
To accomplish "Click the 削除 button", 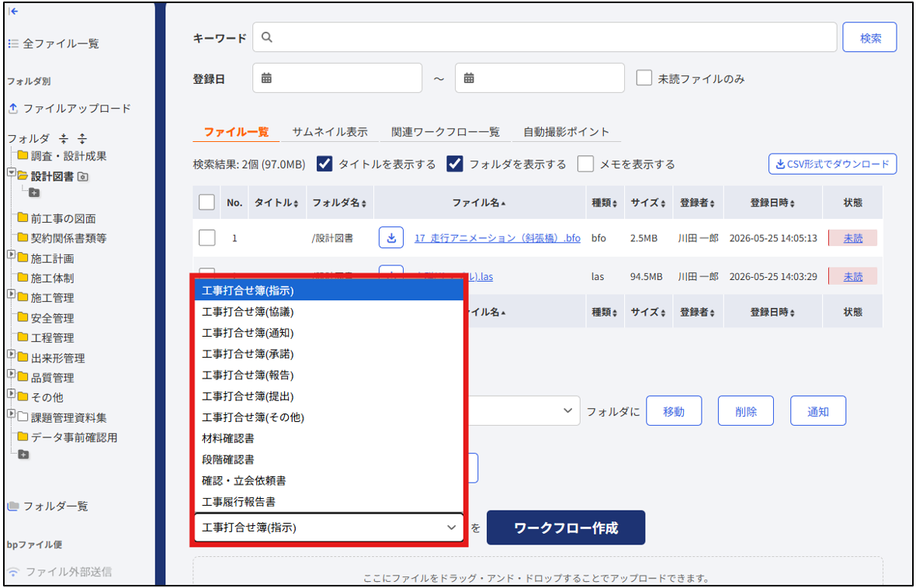I will [x=745, y=411].
